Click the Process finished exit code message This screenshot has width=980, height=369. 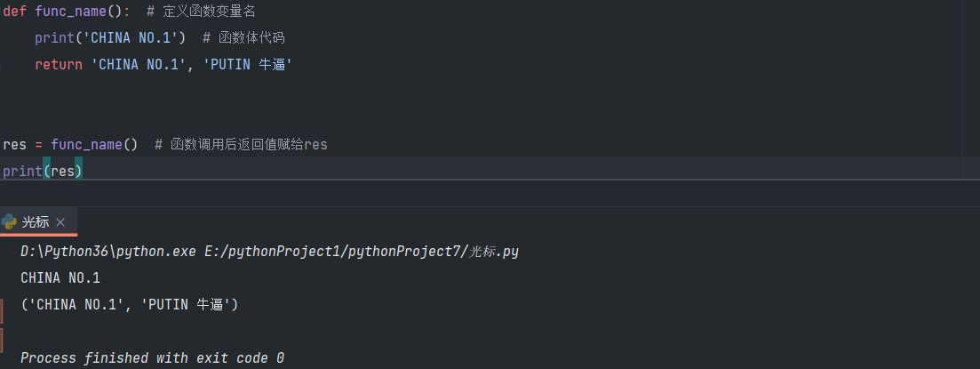pos(152,357)
